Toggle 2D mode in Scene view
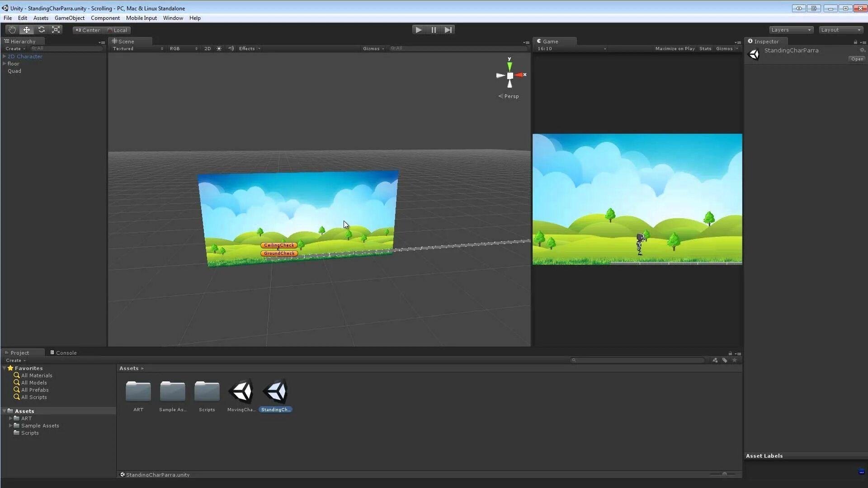Screen dimensions: 868x488 [x=208, y=48]
